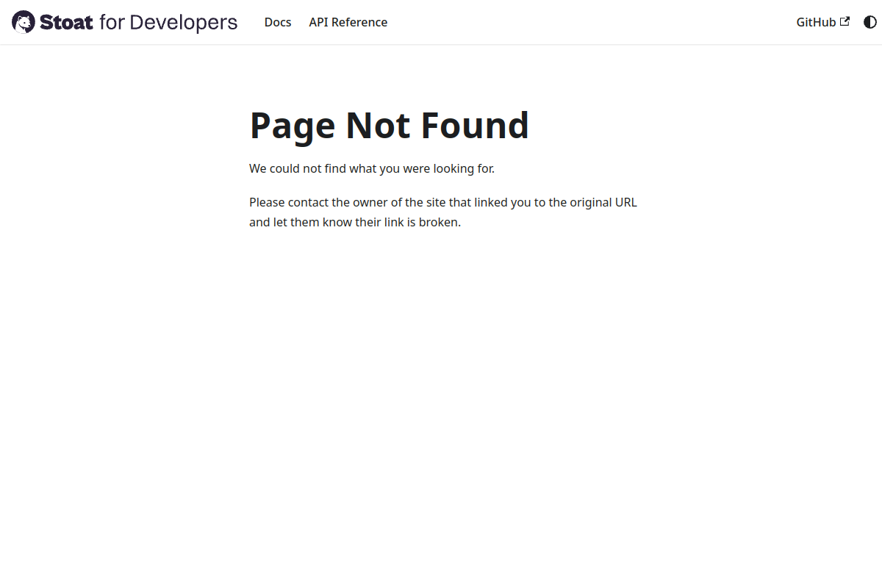Click the external link icon beside GitHub
This screenshot has height=588, width=882.
845,21
